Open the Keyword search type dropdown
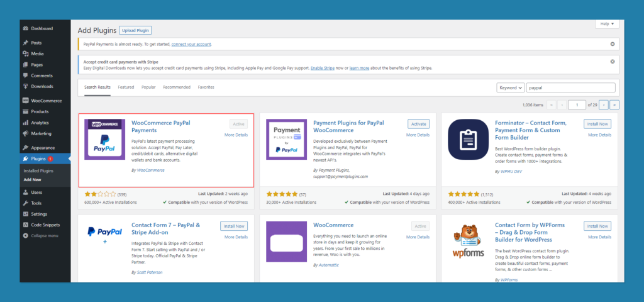 click(511, 87)
